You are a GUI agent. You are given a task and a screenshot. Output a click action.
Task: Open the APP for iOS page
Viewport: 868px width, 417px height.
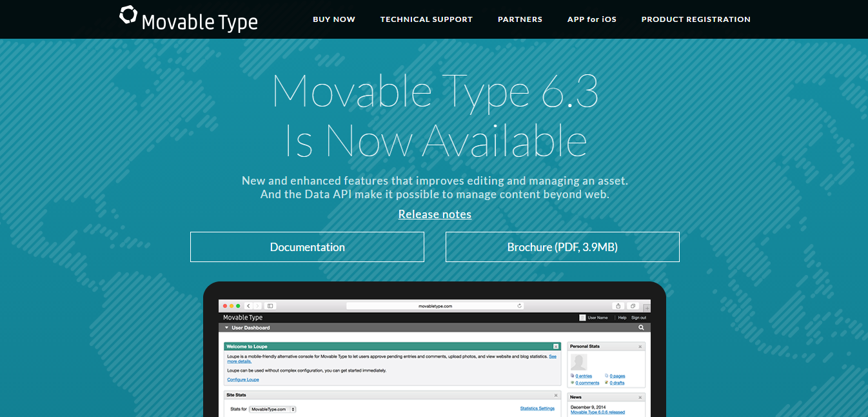(x=592, y=19)
